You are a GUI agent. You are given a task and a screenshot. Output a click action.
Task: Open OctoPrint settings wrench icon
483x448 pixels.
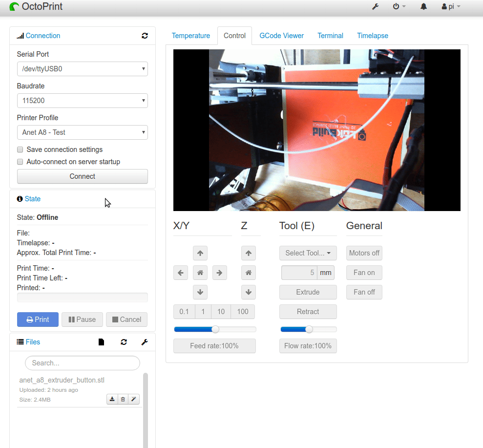tap(375, 7)
